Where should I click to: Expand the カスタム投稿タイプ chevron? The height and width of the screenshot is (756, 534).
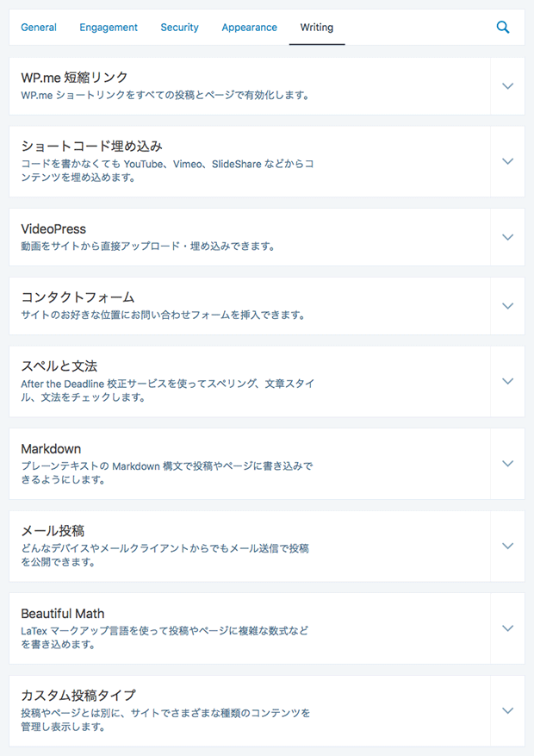point(507,711)
